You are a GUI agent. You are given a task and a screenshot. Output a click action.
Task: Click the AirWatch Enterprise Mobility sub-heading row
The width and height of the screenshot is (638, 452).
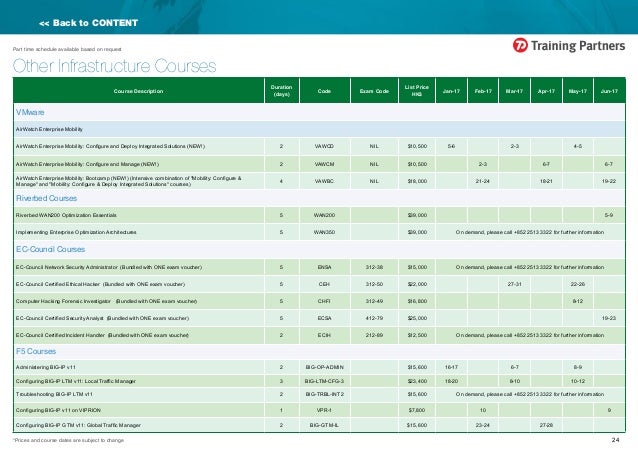[319, 129]
